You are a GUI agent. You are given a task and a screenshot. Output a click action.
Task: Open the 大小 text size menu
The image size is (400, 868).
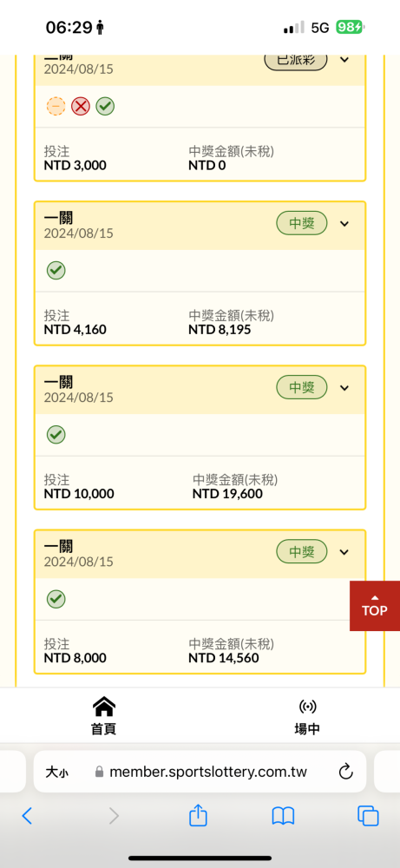tap(56, 772)
